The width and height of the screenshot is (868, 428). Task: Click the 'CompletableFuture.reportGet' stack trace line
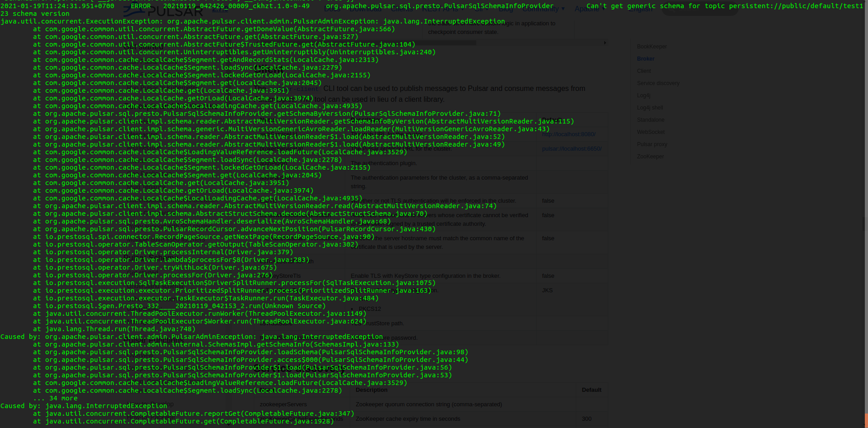point(194,414)
